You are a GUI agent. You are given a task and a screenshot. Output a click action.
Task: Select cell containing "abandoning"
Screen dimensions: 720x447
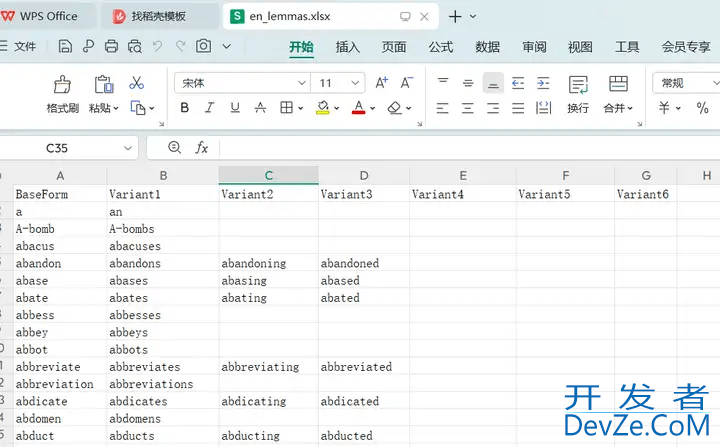tap(269, 263)
